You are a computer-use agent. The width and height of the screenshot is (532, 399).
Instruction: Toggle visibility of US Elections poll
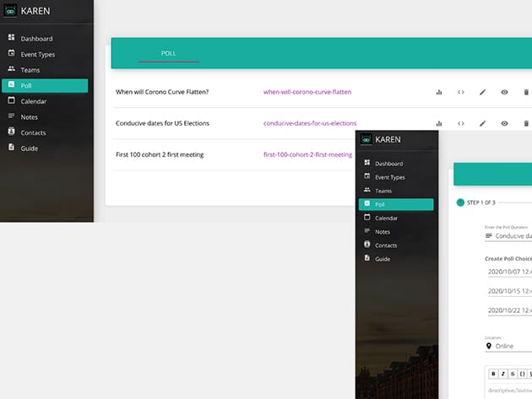click(504, 123)
